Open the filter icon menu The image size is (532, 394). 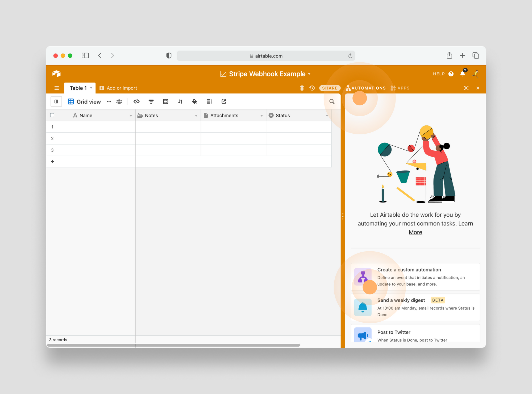click(x=151, y=101)
